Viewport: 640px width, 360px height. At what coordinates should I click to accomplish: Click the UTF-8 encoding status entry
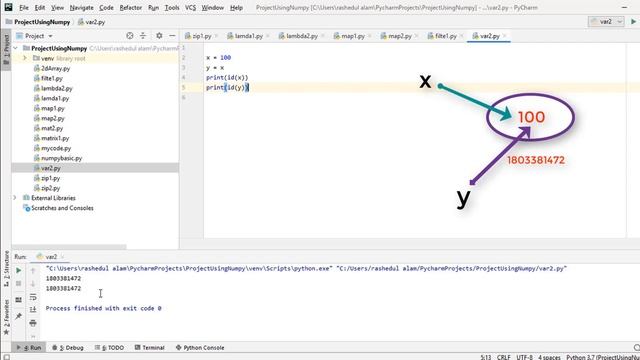click(524, 357)
